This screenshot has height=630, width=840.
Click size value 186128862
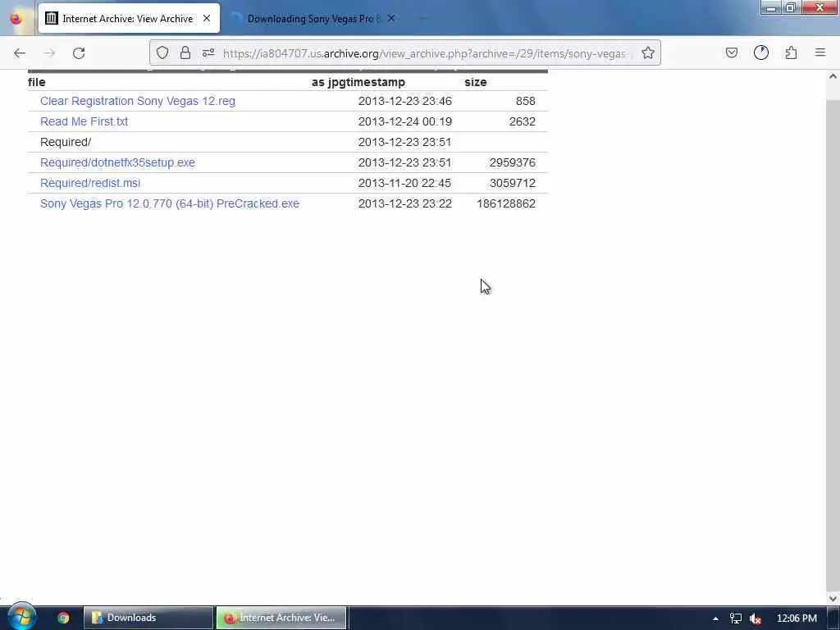coord(506,203)
